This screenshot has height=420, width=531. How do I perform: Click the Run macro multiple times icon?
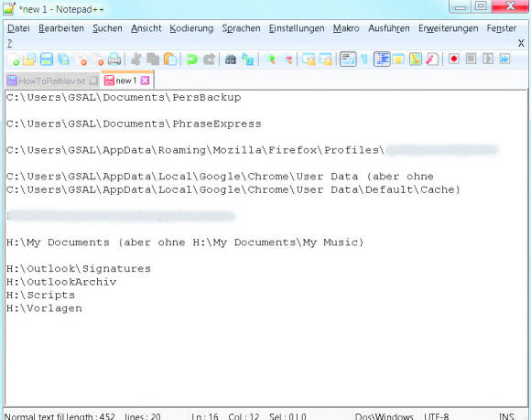coord(504,59)
